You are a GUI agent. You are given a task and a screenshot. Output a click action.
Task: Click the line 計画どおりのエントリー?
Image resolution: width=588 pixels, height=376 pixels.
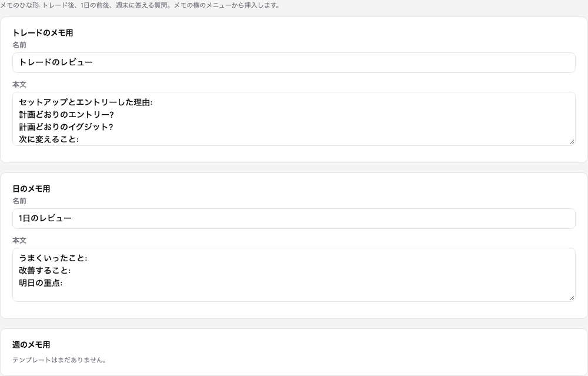tap(66, 115)
